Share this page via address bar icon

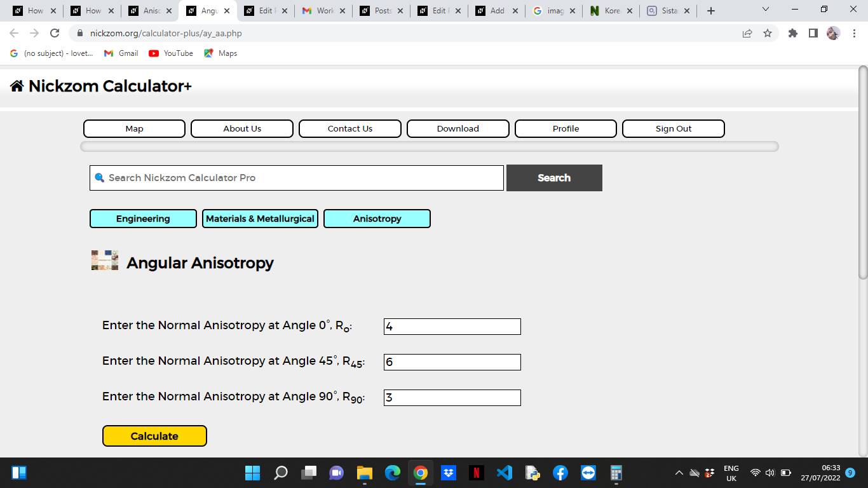pyautogui.click(x=747, y=33)
